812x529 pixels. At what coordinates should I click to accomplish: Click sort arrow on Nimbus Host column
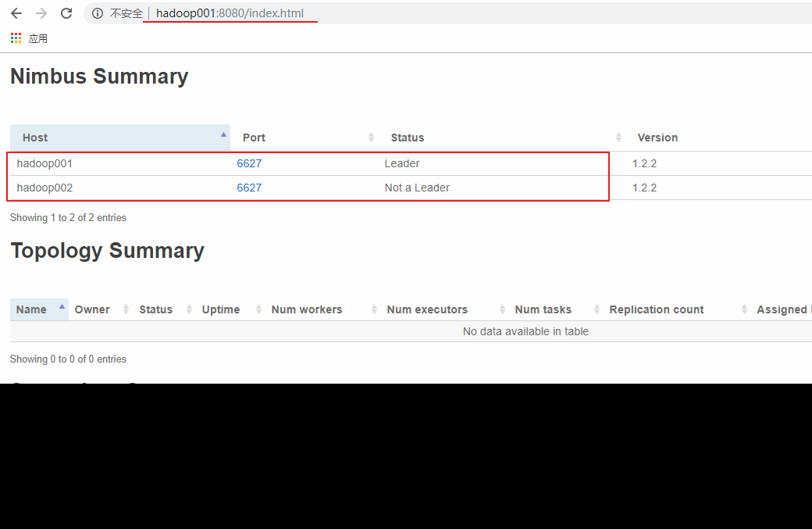click(223, 136)
